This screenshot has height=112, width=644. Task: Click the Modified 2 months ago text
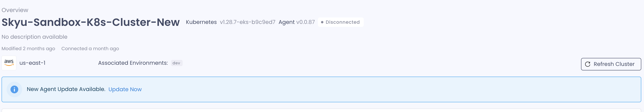point(28,48)
